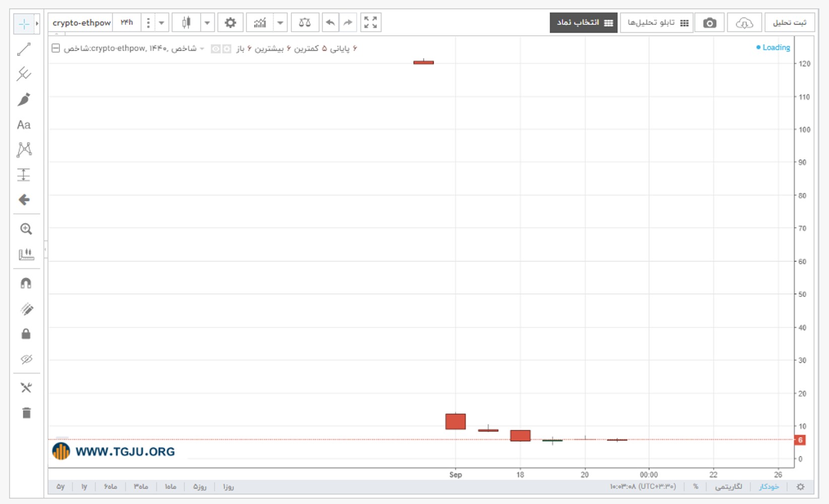Select the trend line drawing tool

pyautogui.click(x=24, y=49)
